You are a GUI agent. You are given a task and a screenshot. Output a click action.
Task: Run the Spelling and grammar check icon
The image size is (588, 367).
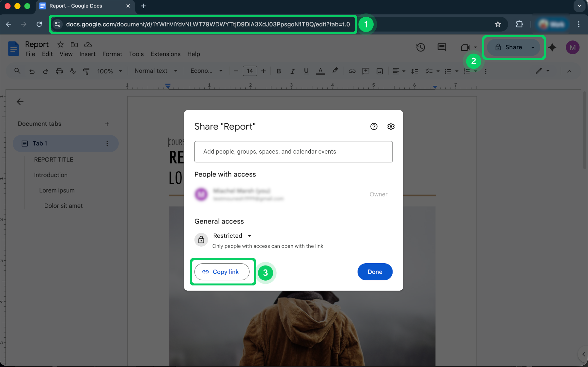pos(73,71)
